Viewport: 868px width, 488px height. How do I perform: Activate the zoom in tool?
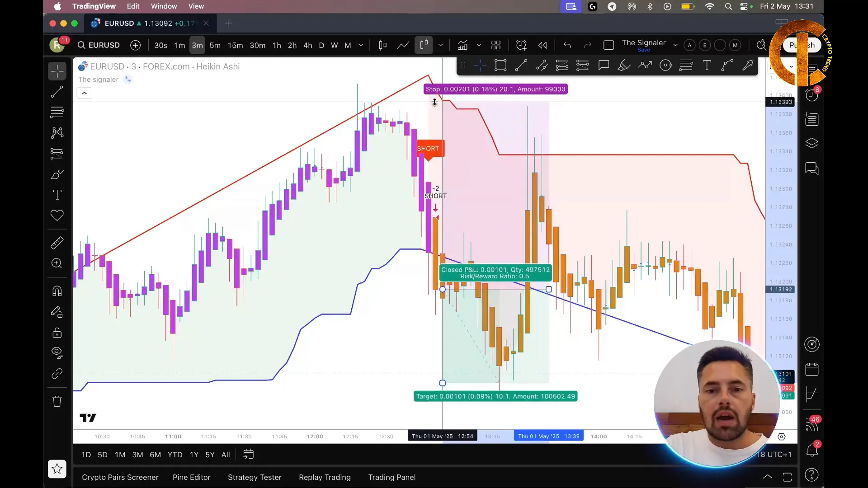click(57, 263)
